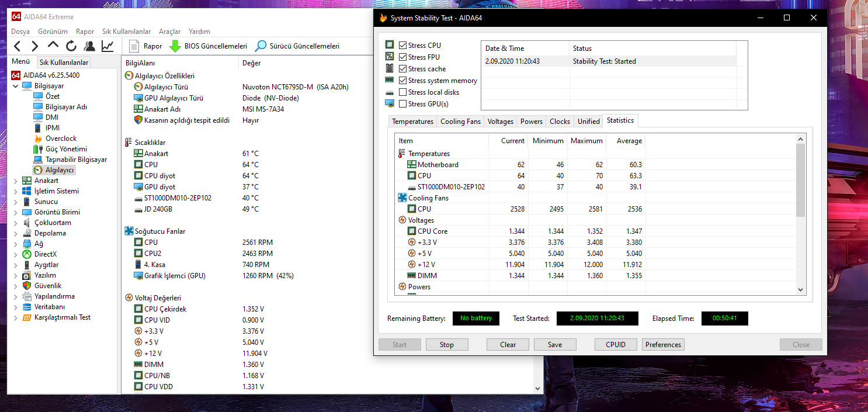Image resolution: width=868 pixels, height=412 pixels.
Task: Click sensor panel scrollbar down arrow
Action: pos(538,388)
